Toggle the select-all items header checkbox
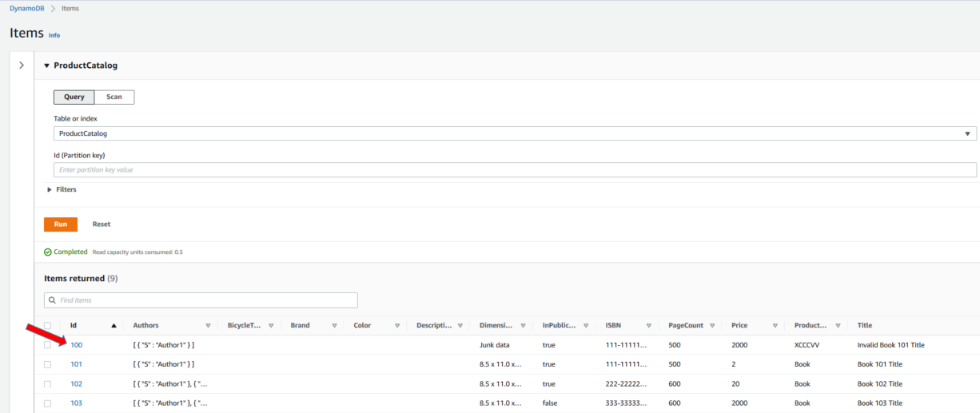Screen dimensions: 980x413 47,325
